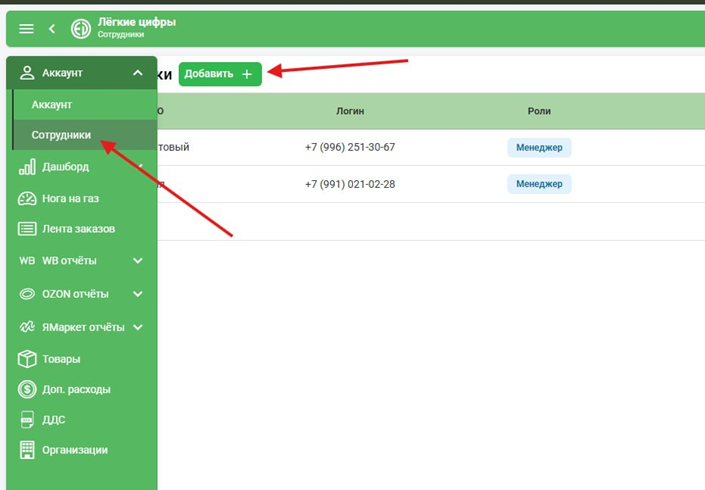Click Менеджер badge for +7 (991) 021-02-28
The image size is (705, 490).
(539, 184)
